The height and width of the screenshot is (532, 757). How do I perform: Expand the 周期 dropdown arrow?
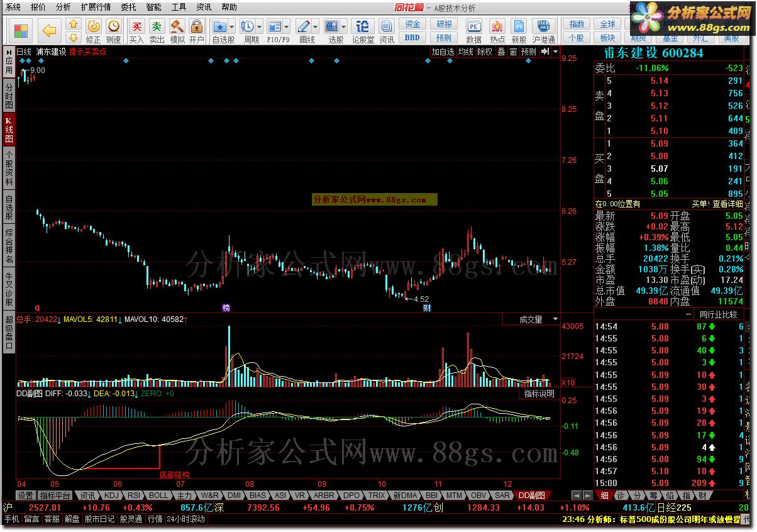(259, 27)
